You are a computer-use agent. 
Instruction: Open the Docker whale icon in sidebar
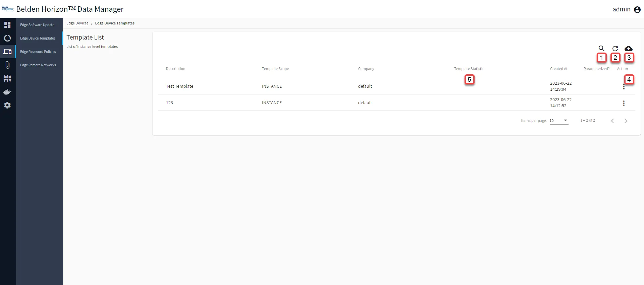point(7,92)
